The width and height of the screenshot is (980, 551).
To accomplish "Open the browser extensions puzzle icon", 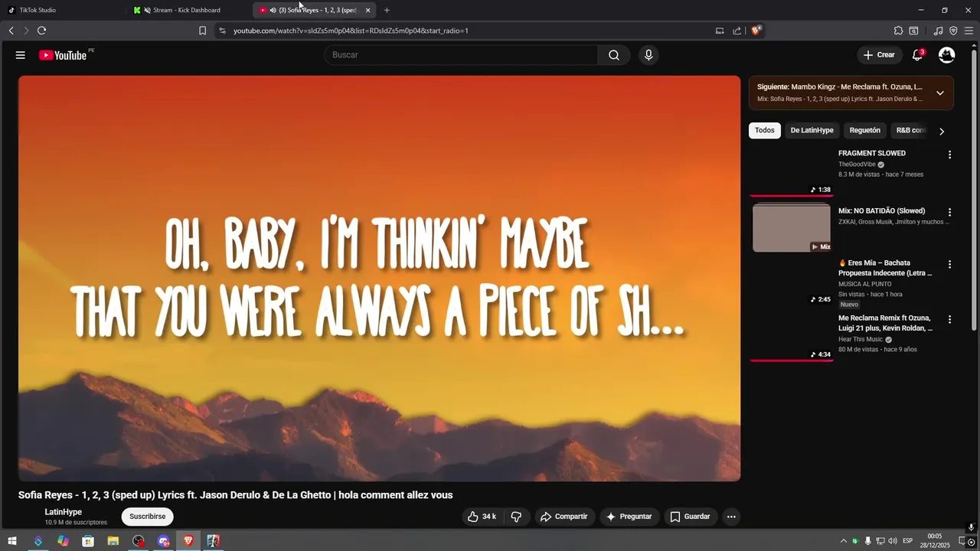I will coord(898,31).
